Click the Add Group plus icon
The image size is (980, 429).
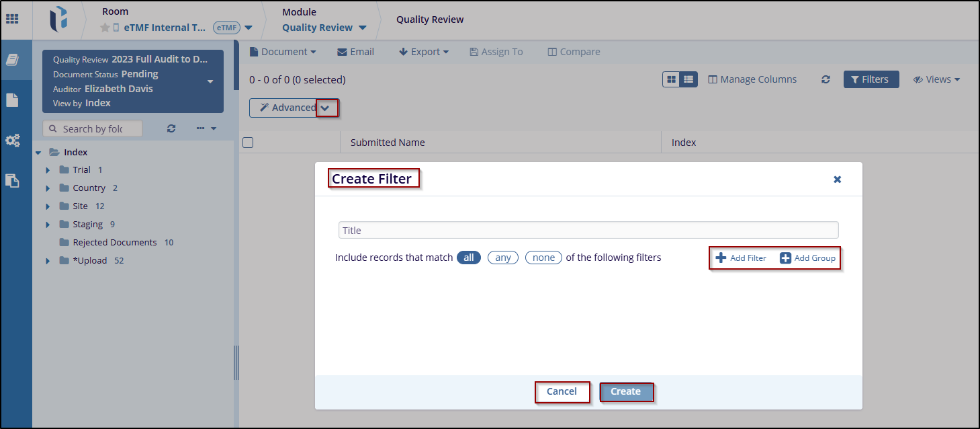785,258
